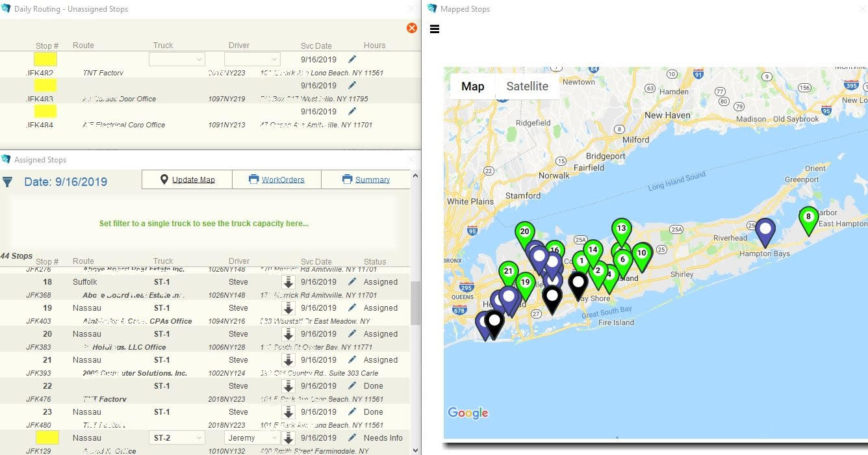868x455 pixels.
Task: Click the yellow stop box in the ST-2 row
Action: tap(47, 437)
